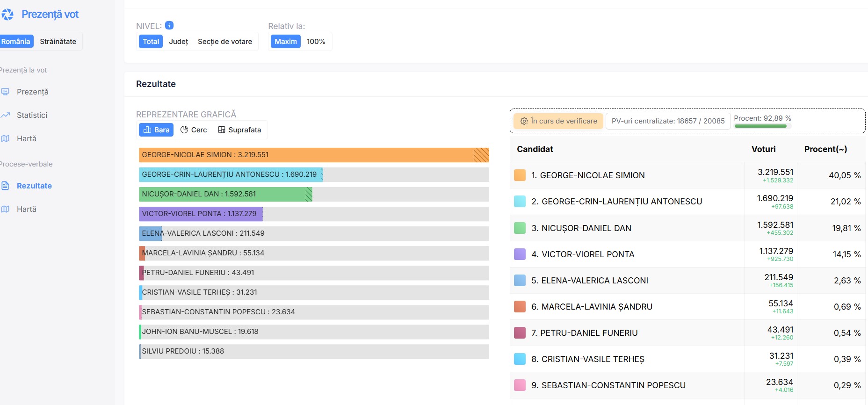Click PV-uri centralizate counter button
The height and width of the screenshot is (405, 868).
coord(668,121)
